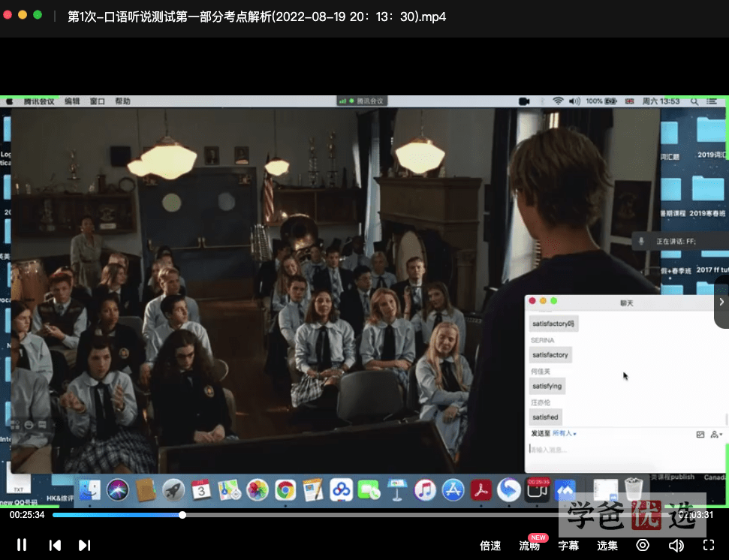Open iTunes music icon in Dock
Viewport: 729px width, 560px height.
point(425,490)
